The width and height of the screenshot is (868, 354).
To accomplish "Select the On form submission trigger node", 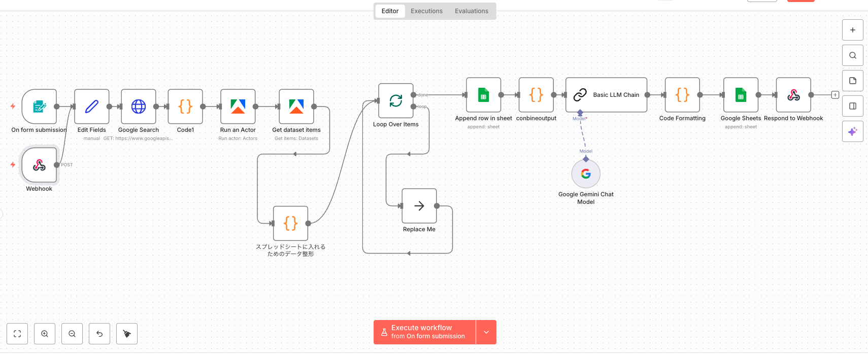I will coord(39,107).
